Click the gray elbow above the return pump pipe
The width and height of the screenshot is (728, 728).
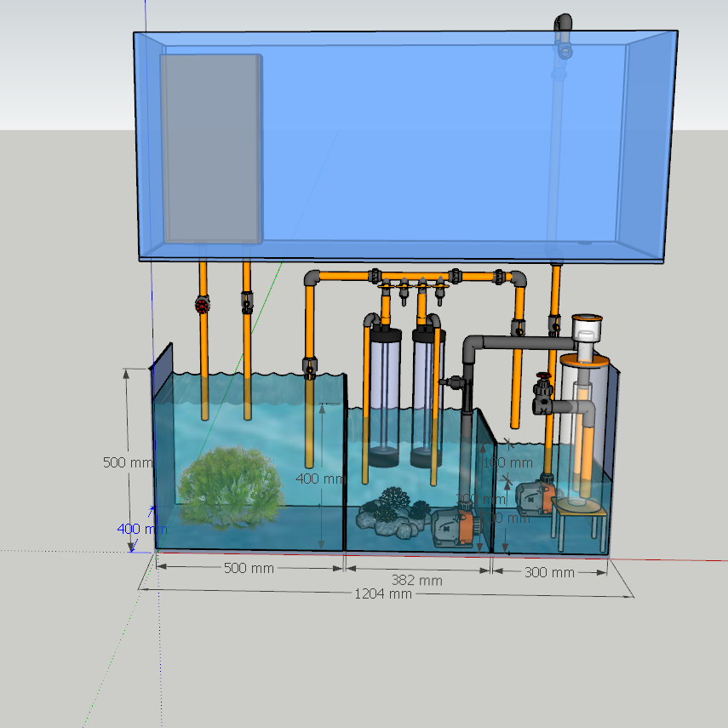(473, 347)
